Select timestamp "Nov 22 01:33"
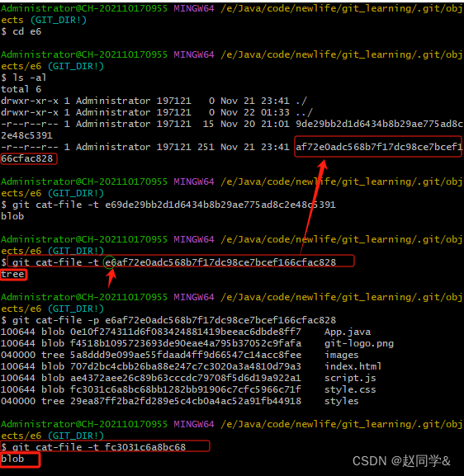 (x=255, y=112)
